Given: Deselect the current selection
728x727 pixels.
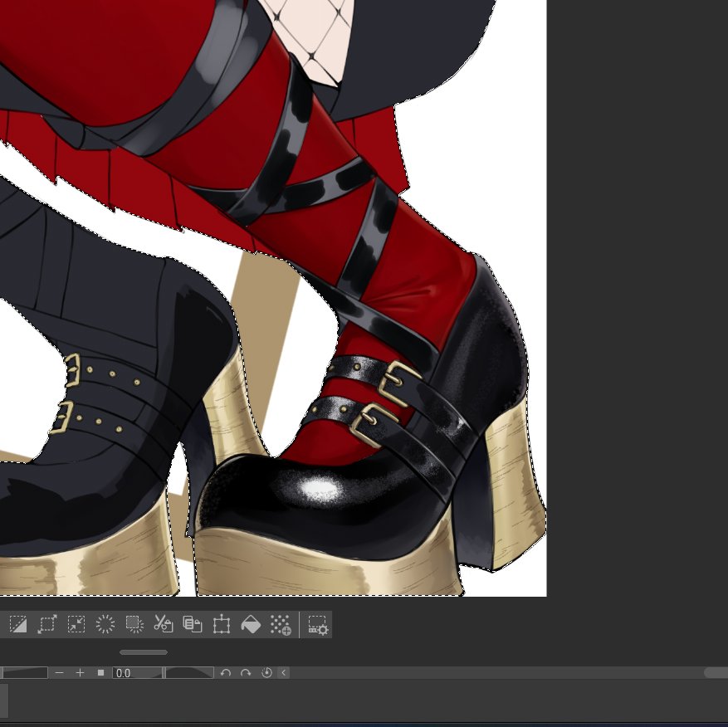Looking at the screenshot, I should [106, 625].
